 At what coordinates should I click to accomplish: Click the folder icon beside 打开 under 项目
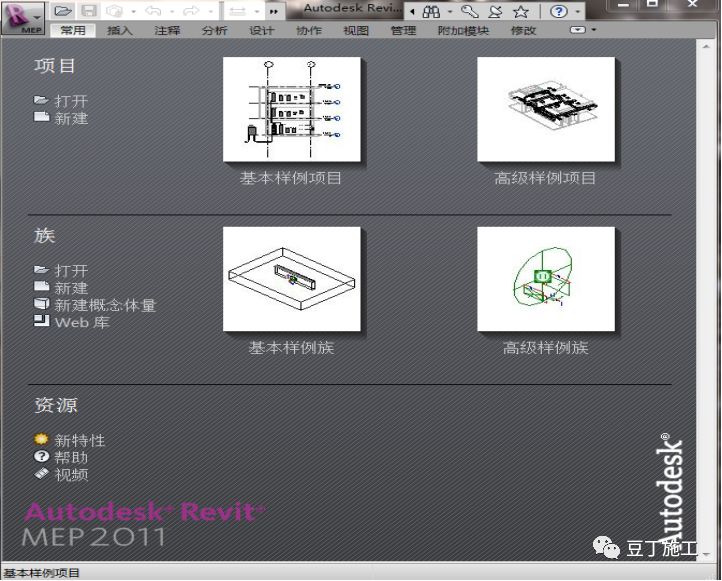click(41, 100)
